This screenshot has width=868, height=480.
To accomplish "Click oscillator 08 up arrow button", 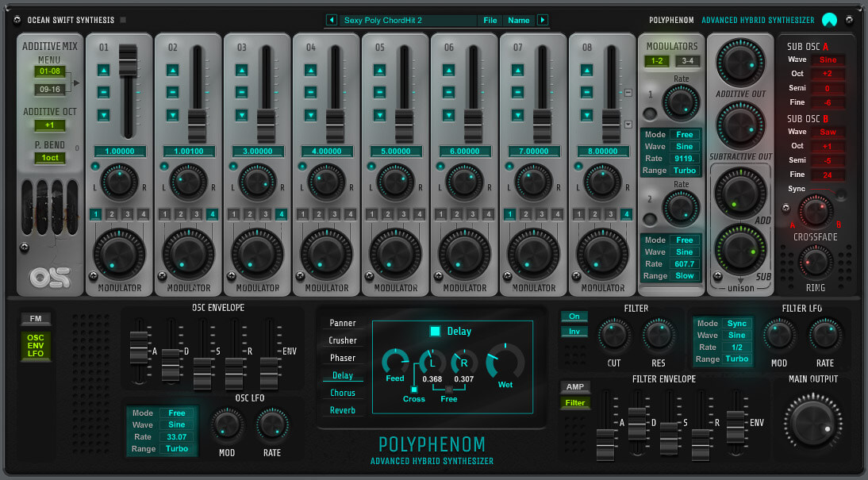I will [x=587, y=70].
